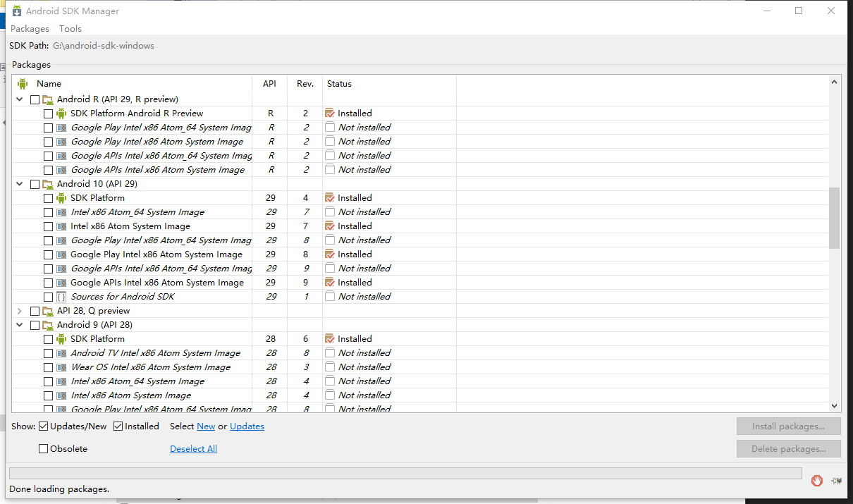Click the icon of Android TV Intel x86 Atom System Image

pos(61,353)
